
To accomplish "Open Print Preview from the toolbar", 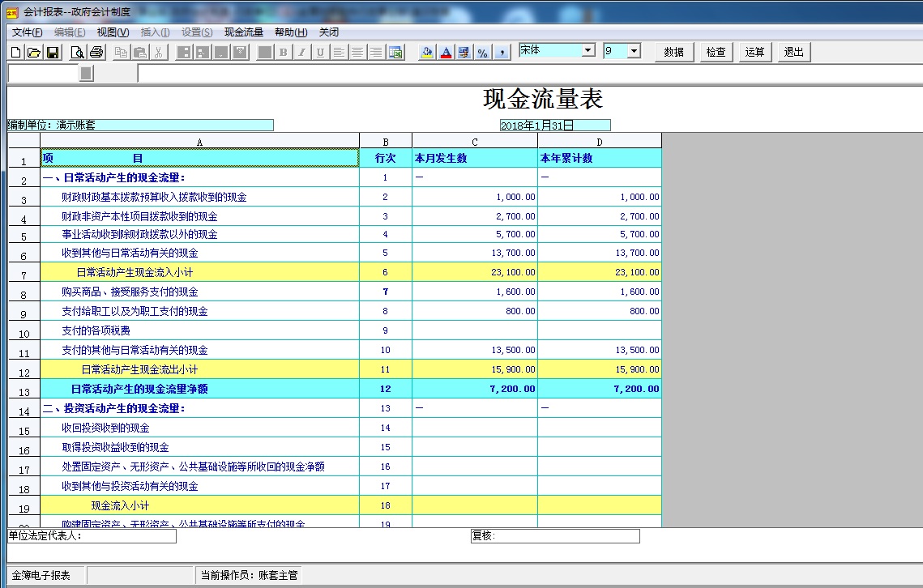I will [x=78, y=53].
